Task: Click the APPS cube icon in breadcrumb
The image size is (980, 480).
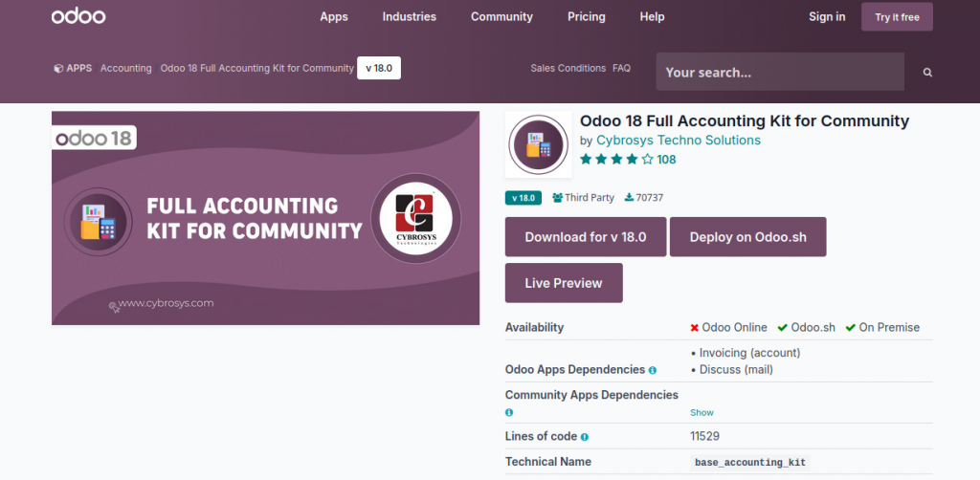Action: [58, 69]
